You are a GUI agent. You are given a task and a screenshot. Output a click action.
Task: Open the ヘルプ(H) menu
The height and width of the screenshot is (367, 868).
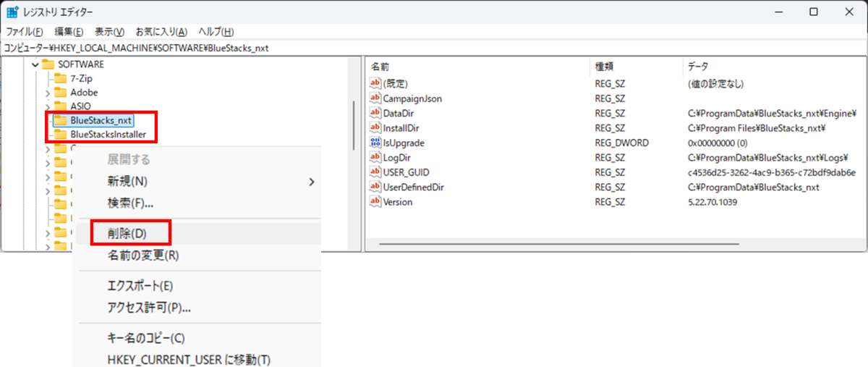[x=216, y=32]
